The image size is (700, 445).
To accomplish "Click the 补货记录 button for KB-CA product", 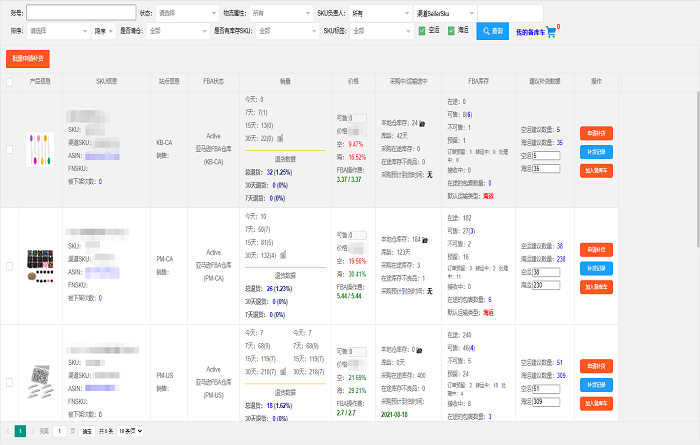I will pos(596,152).
